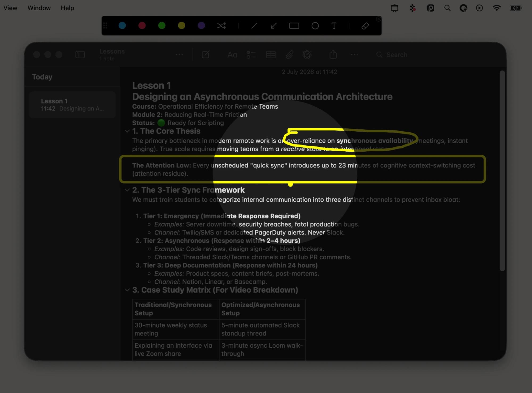Select the text annotation tool

[x=334, y=26]
